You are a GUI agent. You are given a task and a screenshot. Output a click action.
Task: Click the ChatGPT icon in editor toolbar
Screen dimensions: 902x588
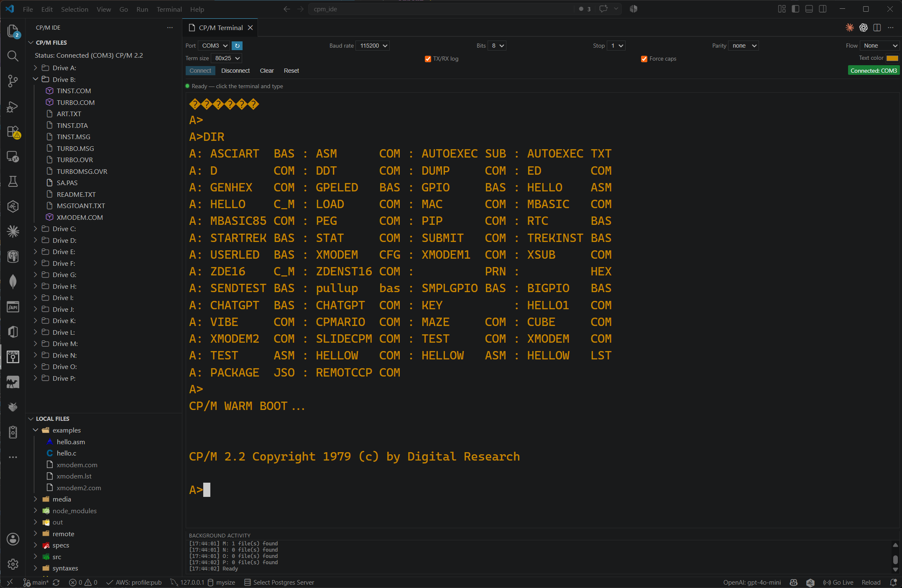864,28
